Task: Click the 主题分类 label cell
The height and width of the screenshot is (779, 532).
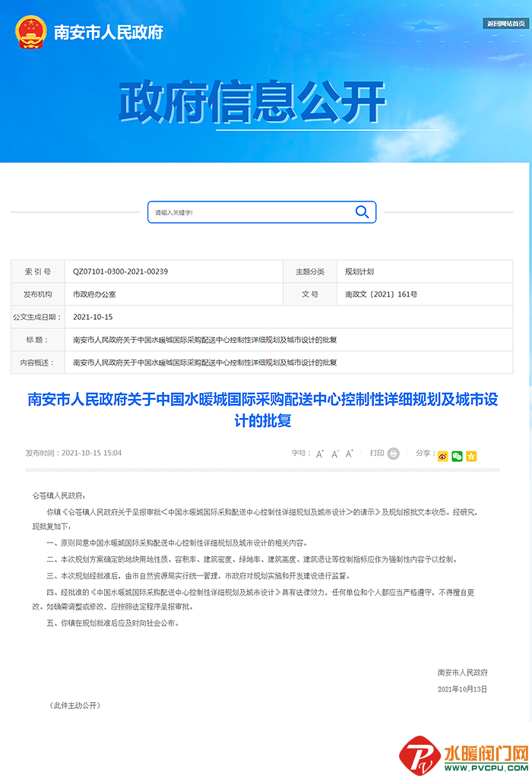Action: coord(310,272)
